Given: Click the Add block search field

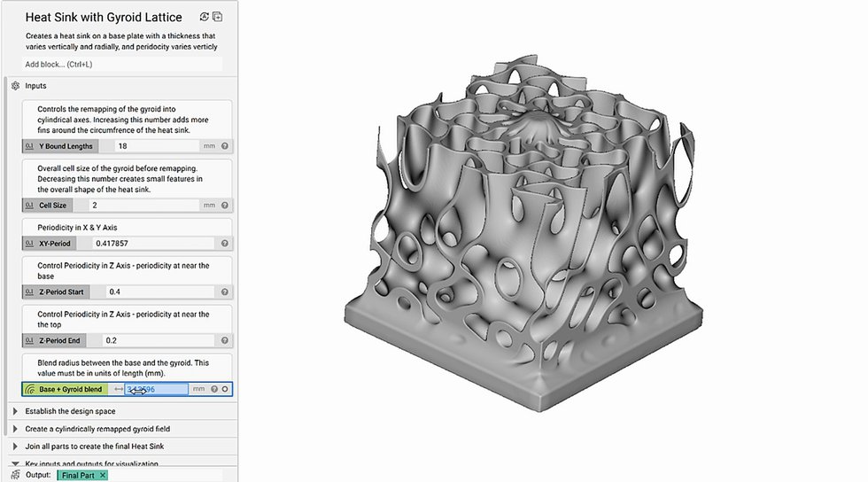Looking at the screenshot, I should pyautogui.click(x=122, y=65).
